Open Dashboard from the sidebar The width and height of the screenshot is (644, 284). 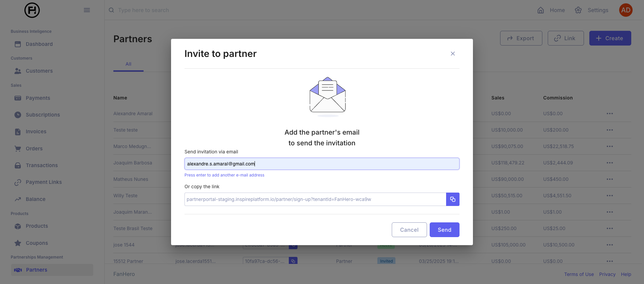coord(39,44)
